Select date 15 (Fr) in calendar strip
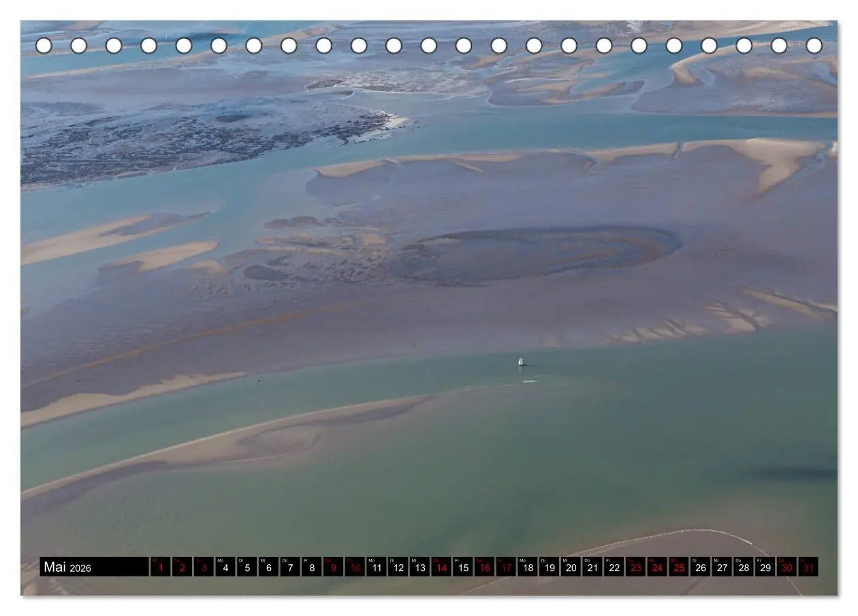Image resolution: width=858 pixels, height=616 pixels. (x=463, y=567)
